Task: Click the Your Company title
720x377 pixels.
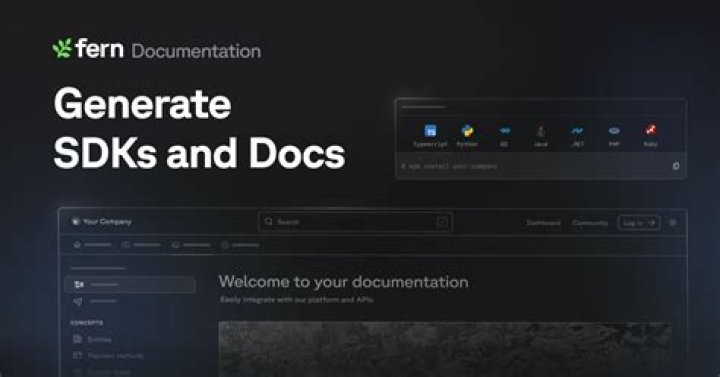Action: tap(107, 222)
